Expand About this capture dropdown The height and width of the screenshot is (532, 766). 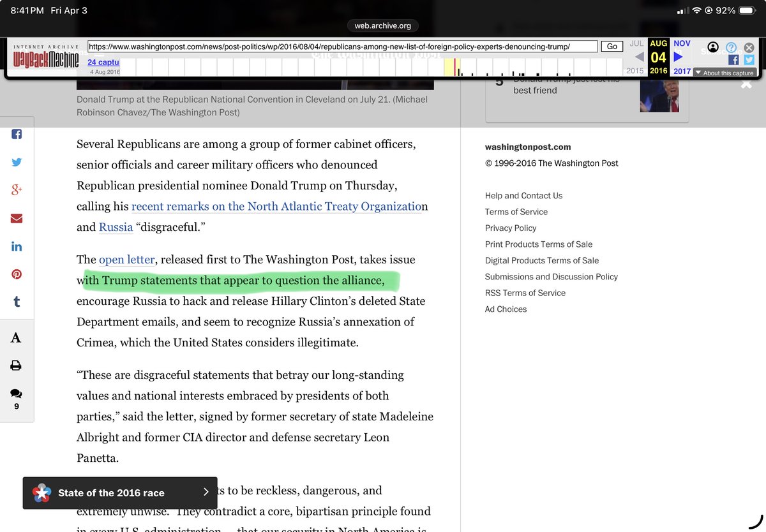[725, 73]
